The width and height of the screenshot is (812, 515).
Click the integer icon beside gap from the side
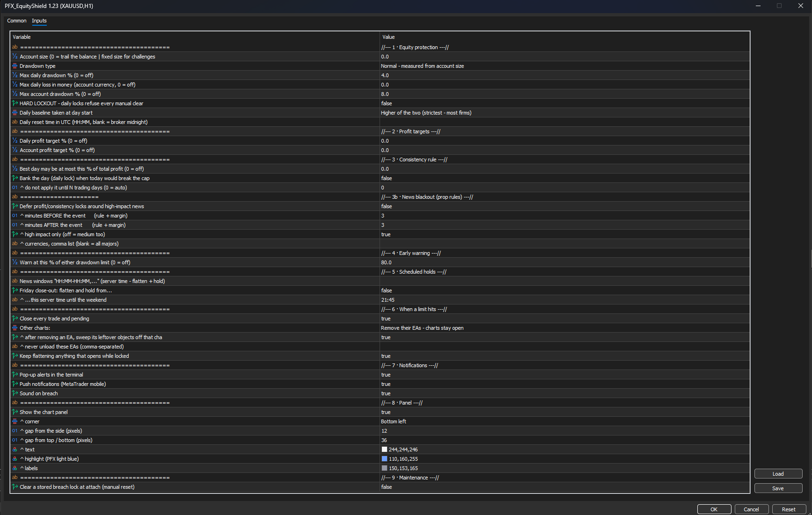[x=15, y=431]
